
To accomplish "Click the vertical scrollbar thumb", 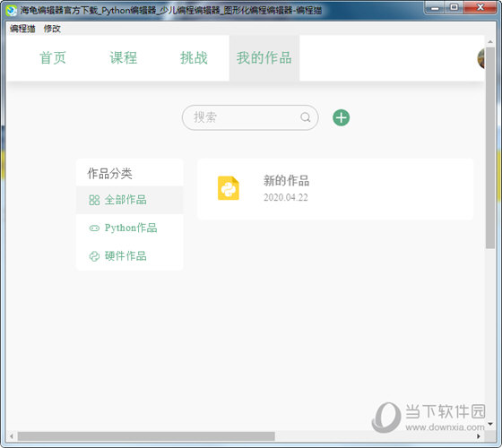I will pos(490,148).
